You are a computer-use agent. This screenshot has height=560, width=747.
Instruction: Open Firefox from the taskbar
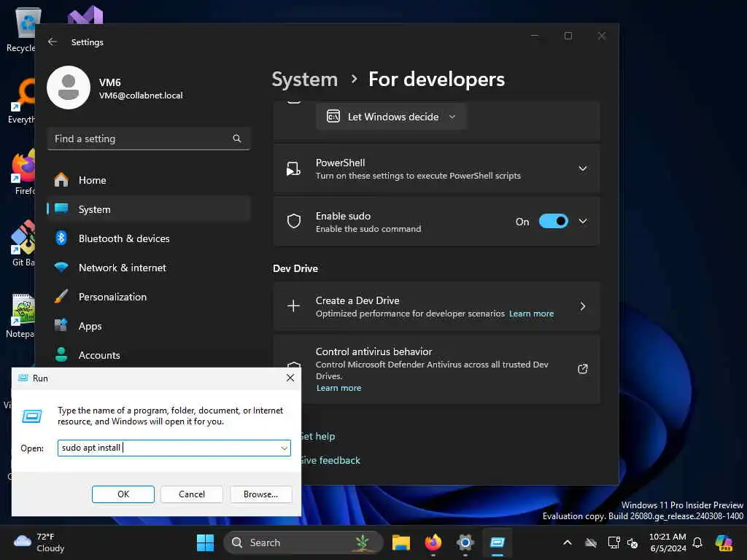point(433,542)
